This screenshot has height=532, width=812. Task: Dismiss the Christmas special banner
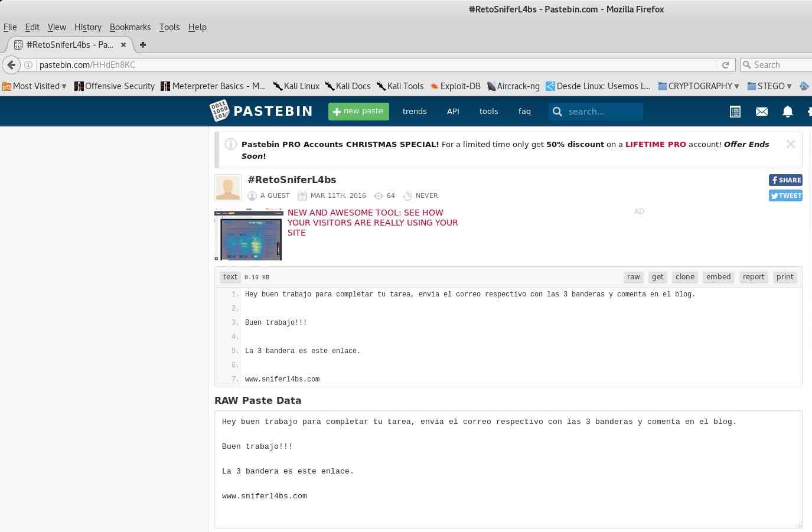(790, 144)
